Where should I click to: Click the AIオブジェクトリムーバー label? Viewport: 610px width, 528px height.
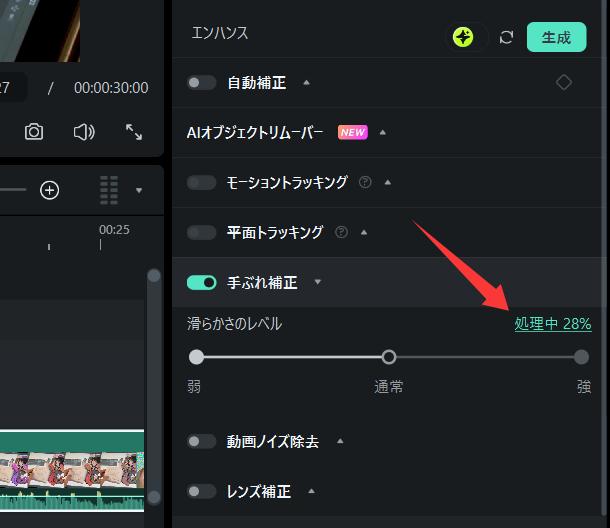(255, 133)
